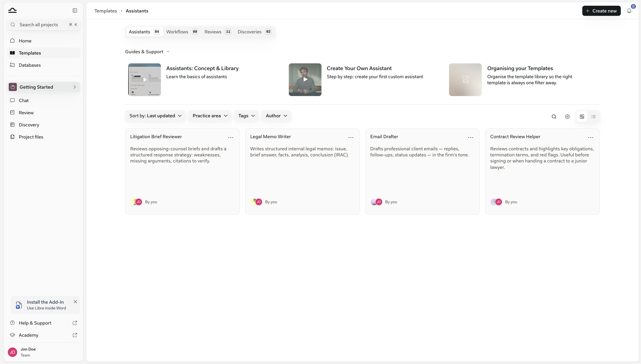Open the settings gear in filter toolbar
Viewport: 641px width, 364px height.
tap(567, 116)
